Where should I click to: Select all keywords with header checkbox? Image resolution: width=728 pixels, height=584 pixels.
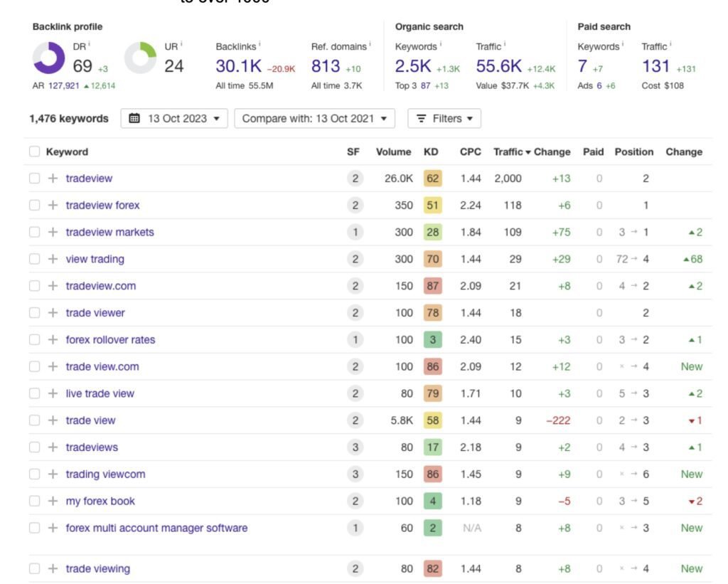coord(34,152)
